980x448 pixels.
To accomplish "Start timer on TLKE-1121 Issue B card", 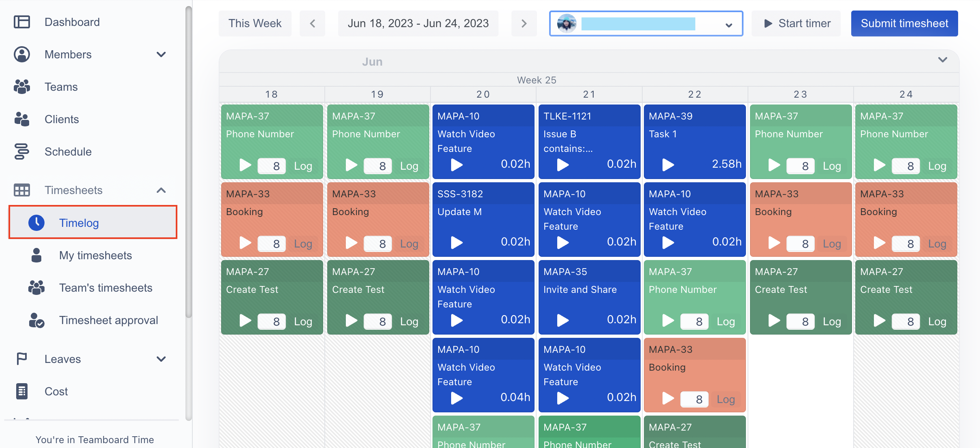I will tap(563, 165).
